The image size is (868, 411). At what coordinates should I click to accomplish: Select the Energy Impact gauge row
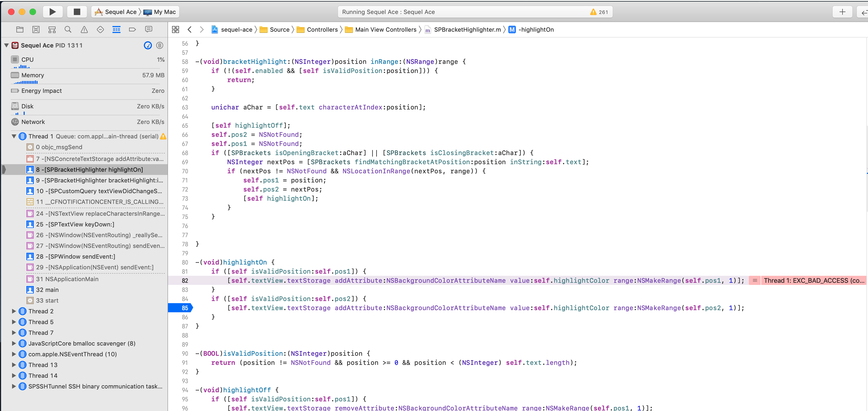87,91
